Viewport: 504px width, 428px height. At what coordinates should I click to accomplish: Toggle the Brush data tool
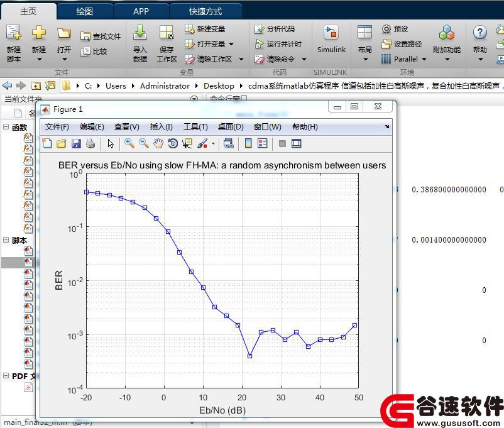pos(202,143)
